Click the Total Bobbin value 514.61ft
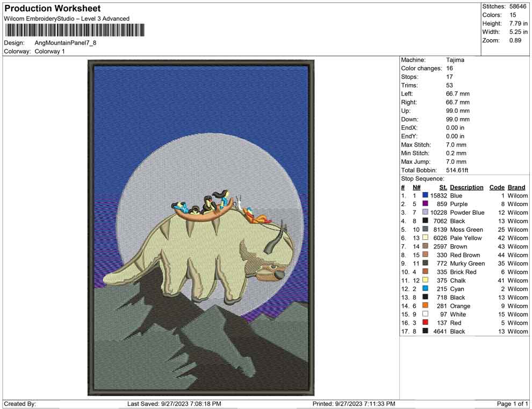This screenshot has height=409, width=532. (457, 170)
